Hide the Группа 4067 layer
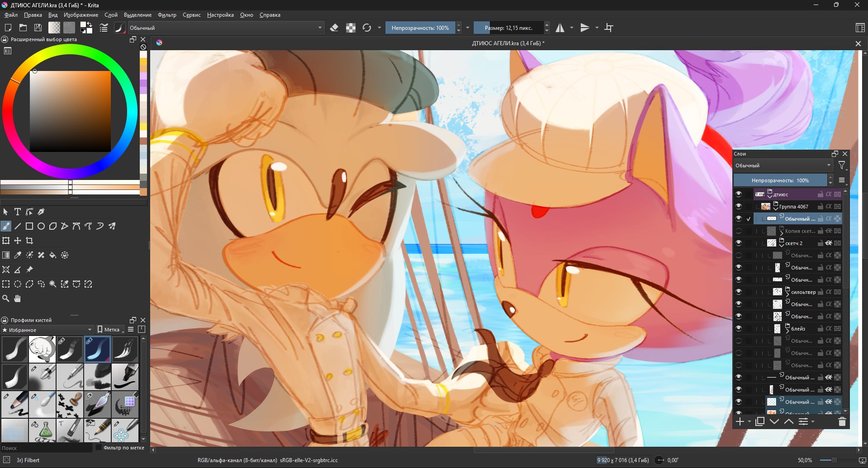This screenshot has width=868, height=468. (739, 207)
